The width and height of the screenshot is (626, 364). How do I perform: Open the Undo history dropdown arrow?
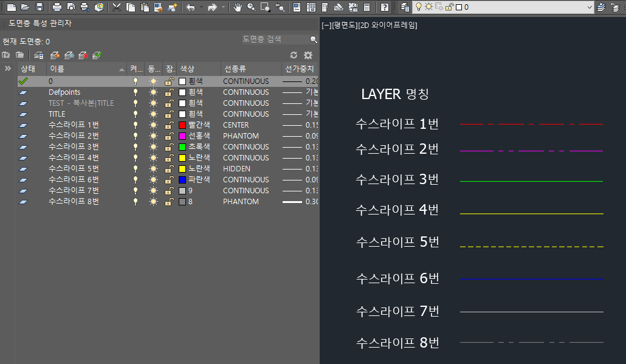[201, 7]
